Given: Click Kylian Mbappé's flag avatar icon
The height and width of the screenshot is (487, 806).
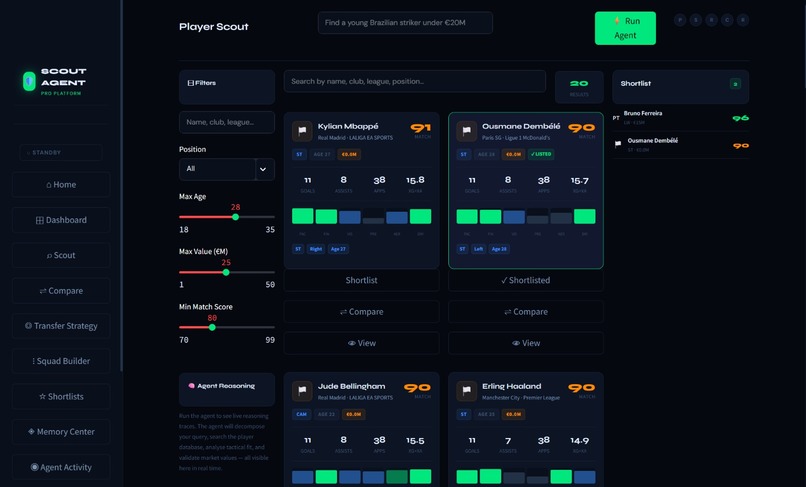Looking at the screenshot, I should 302,131.
